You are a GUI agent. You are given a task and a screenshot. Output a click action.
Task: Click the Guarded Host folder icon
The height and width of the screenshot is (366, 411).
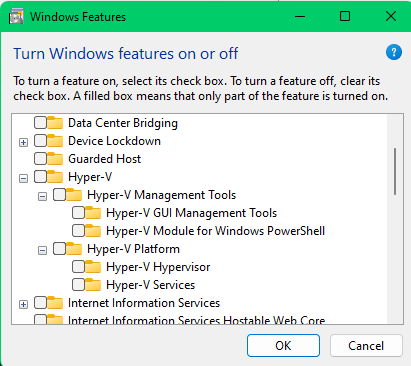55,159
